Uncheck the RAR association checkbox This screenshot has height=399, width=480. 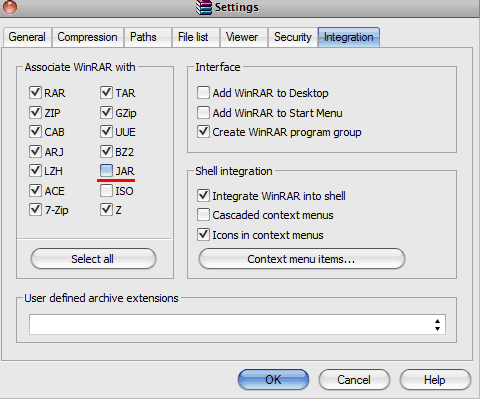point(35,92)
